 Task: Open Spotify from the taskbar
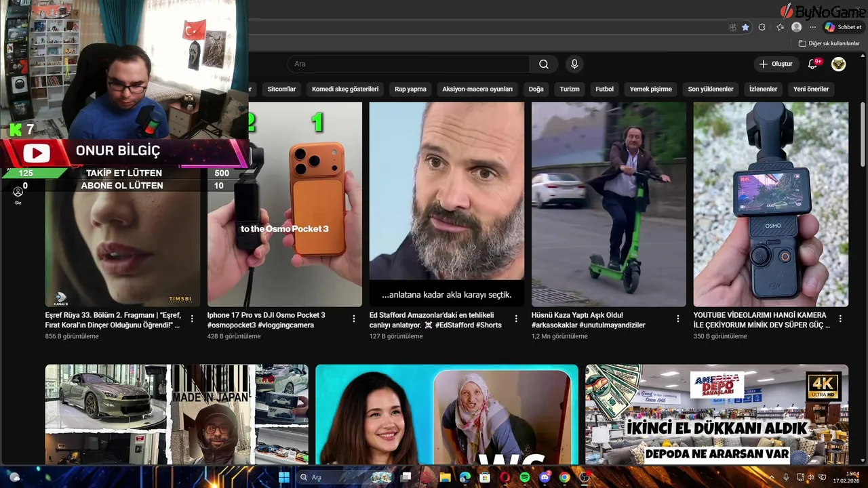point(525,477)
